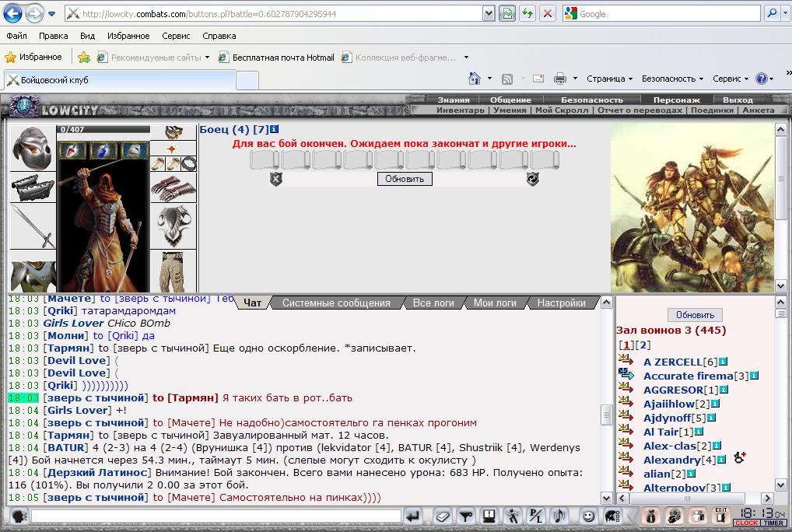Switch to Мои логи tab

[x=495, y=303]
